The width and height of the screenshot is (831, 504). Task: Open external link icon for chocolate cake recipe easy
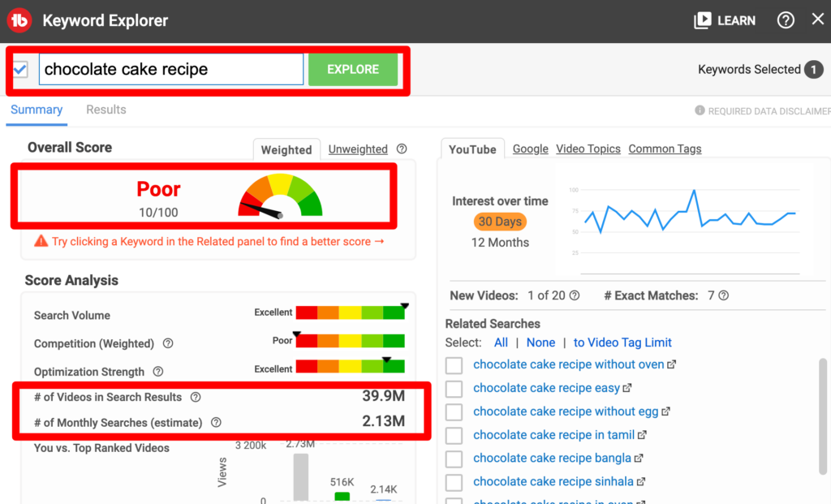coord(627,388)
